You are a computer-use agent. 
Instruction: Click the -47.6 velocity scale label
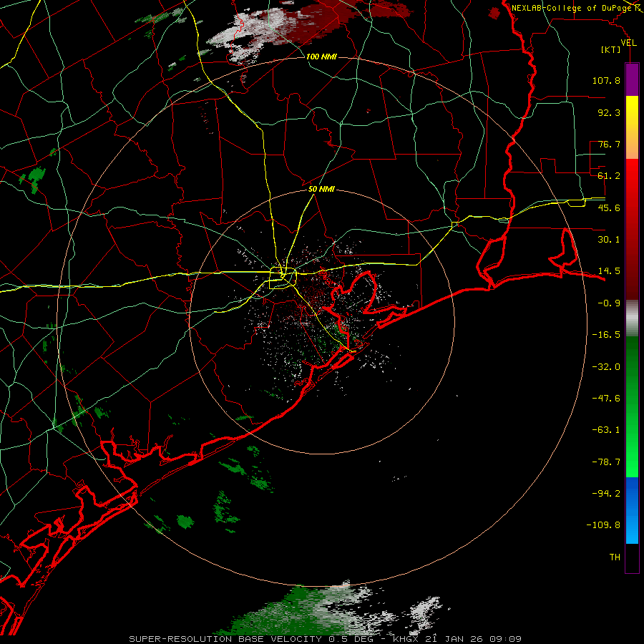click(606, 399)
